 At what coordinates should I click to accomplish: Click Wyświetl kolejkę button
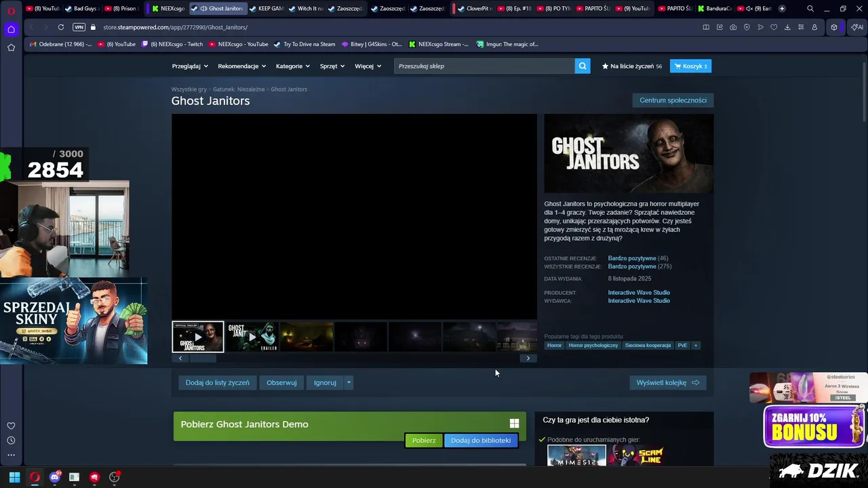coord(668,383)
